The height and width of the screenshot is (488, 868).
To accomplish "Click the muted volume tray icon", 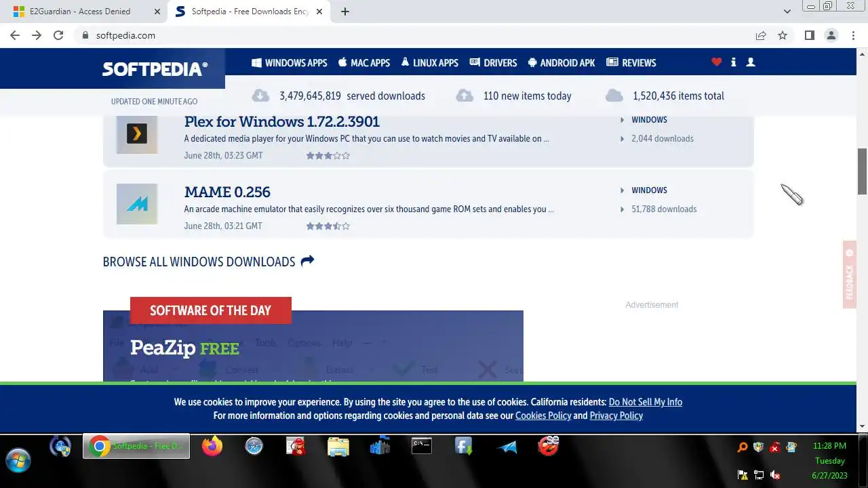I will click(x=775, y=475).
